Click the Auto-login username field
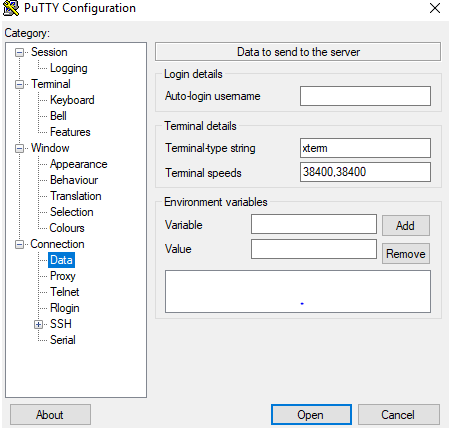The image size is (449, 428). [x=365, y=96]
